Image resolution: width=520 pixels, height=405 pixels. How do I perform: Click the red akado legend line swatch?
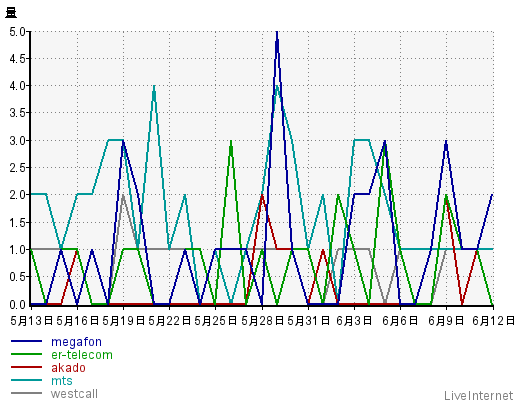click(x=26, y=367)
